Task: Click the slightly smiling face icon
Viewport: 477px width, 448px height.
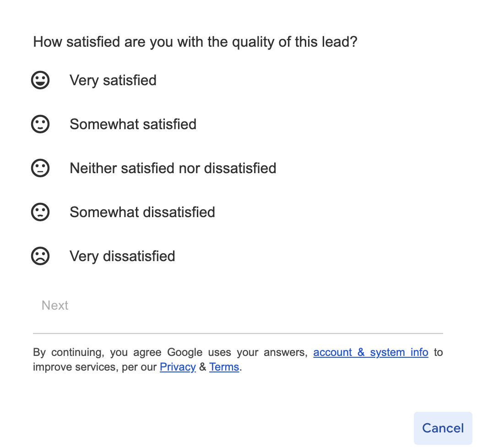Action: click(40, 124)
